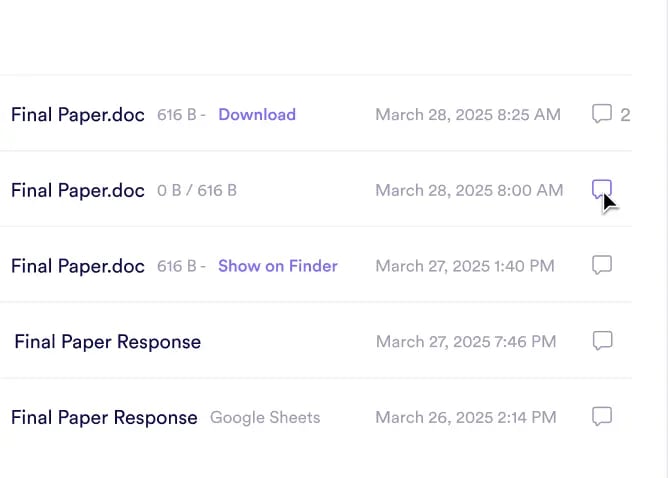Screen dimensions: 668x478
Task: Click the March 27, 2025 7:46 PM timestamp
Action: click(465, 342)
